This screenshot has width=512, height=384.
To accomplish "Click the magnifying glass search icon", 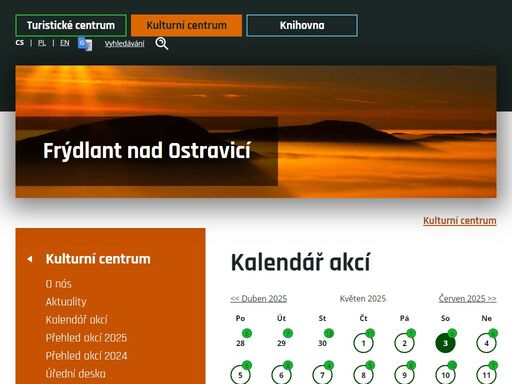I will pos(162,44).
